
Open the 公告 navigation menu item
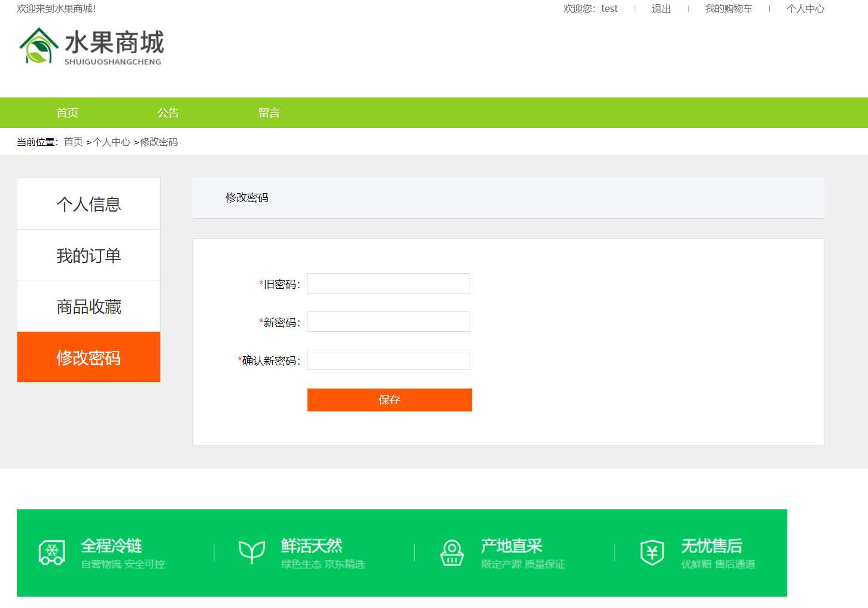click(x=168, y=113)
